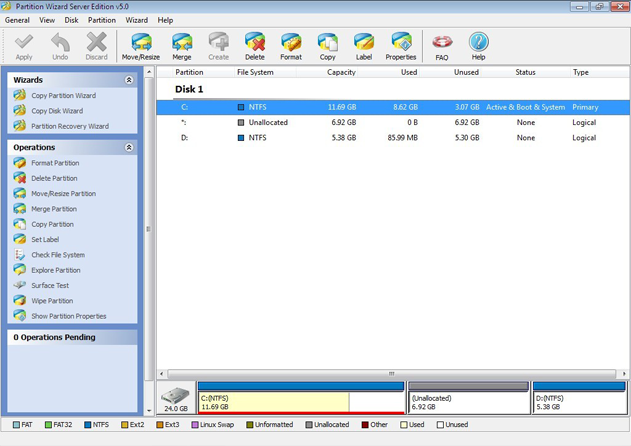Click the Help question mark icon
This screenshot has height=446, width=631.
pyautogui.click(x=478, y=45)
